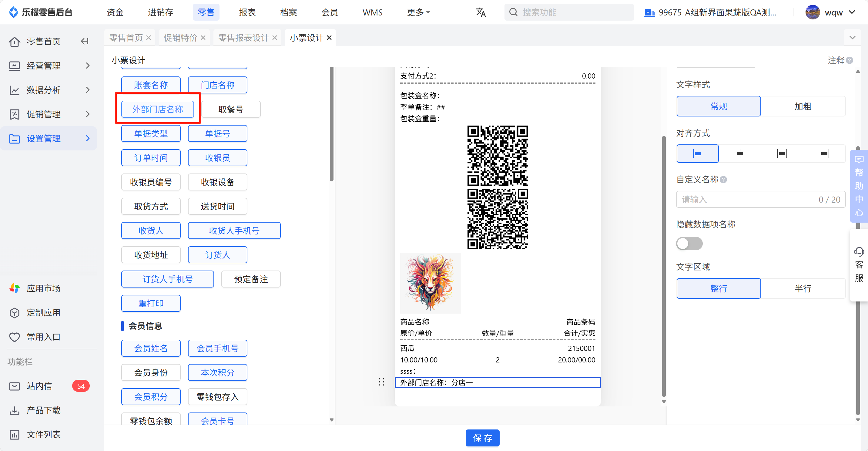868x451 pixels.
Task: Select 整行 text area option
Action: 719,288
